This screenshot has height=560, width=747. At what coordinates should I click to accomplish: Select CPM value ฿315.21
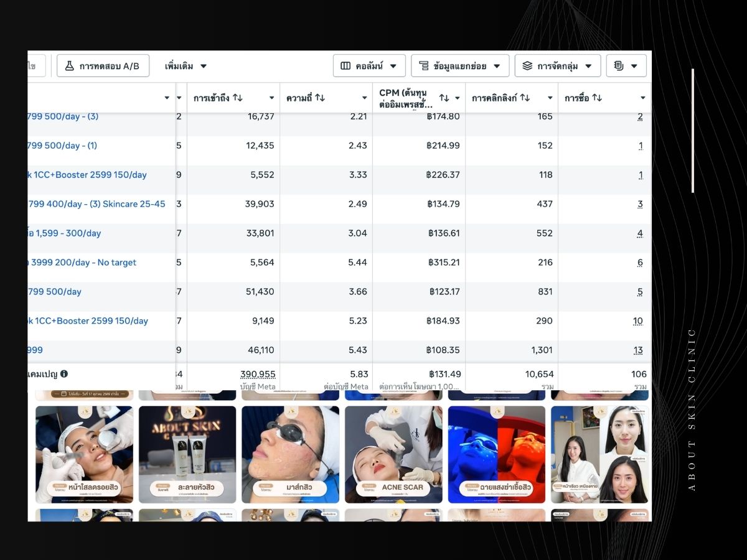[x=444, y=263]
